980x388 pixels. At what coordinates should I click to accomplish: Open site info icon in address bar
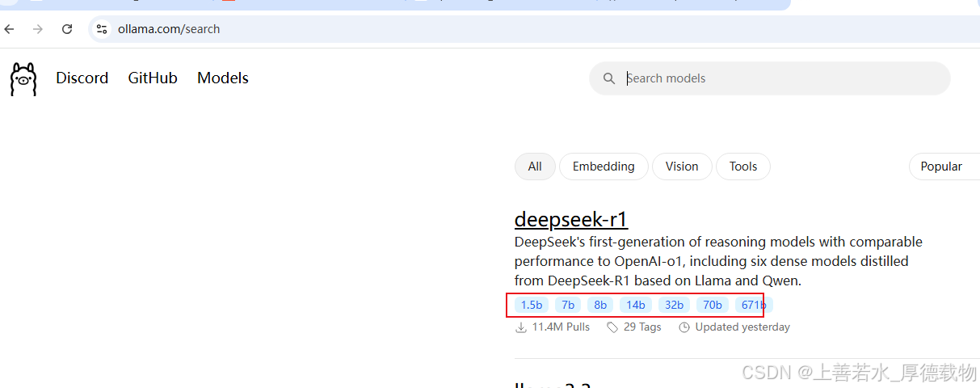coord(102,29)
